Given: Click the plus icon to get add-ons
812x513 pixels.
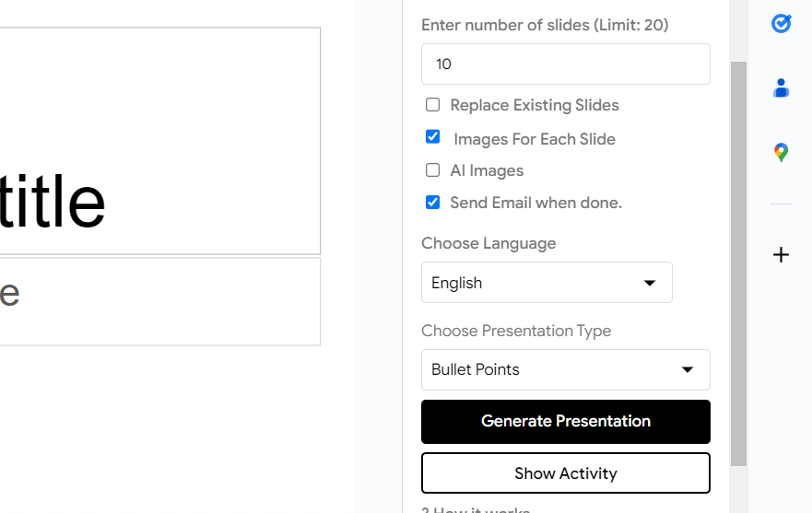Looking at the screenshot, I should click(x=781, y=254).
